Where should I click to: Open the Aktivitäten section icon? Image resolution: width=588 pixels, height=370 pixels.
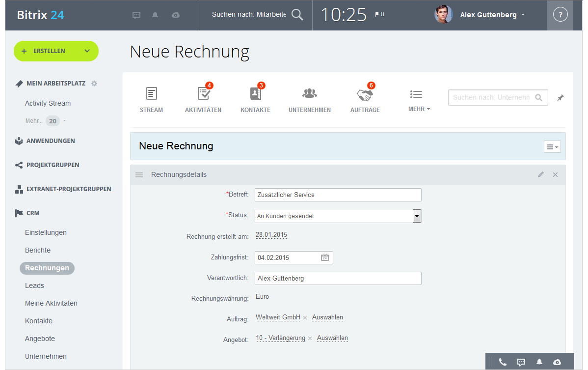tap(204, 94)
